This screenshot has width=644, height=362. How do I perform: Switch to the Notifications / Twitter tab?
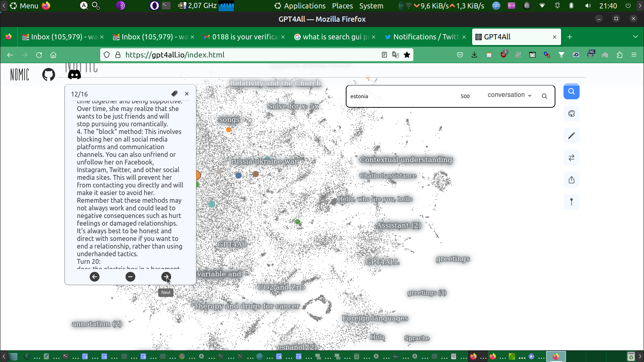426,37
